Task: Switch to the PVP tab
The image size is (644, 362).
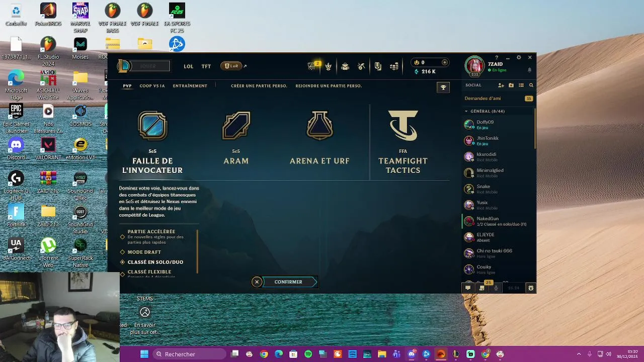Action: [x=127, y=86]
